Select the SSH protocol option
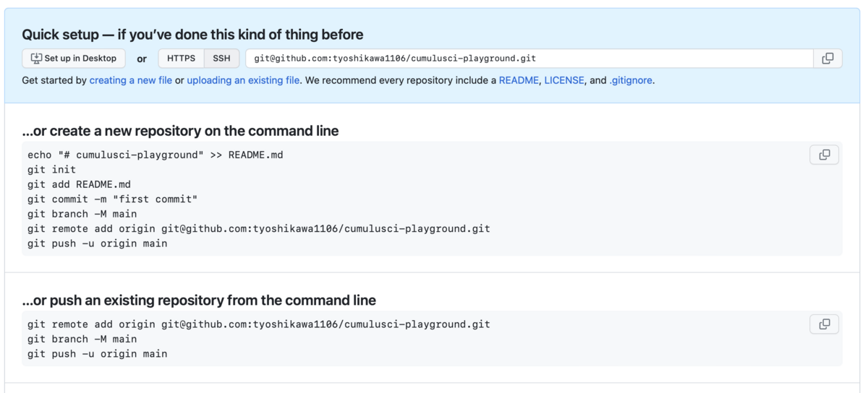The width and height of the screenshot is (868, 393). click(x=221, y=59)
